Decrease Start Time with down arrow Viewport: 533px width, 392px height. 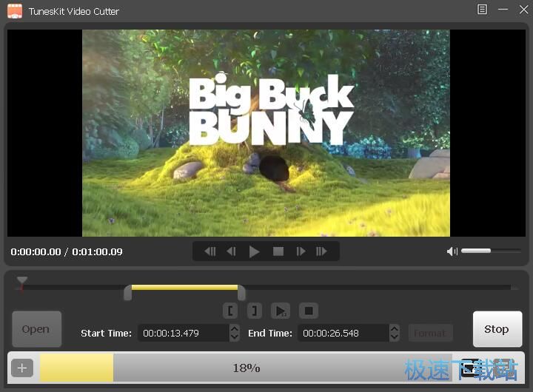[x=235, y=337]
